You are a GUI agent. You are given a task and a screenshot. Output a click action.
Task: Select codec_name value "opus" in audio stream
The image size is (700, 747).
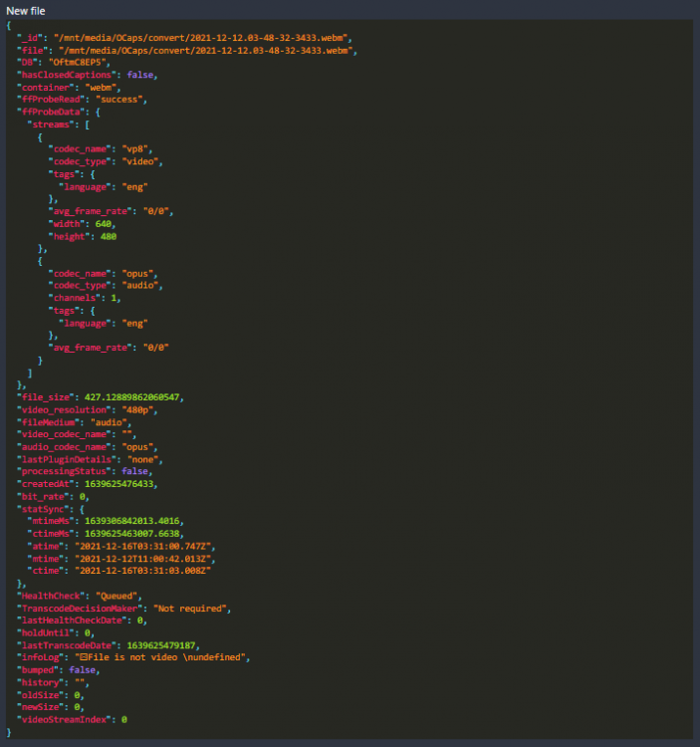137,274
